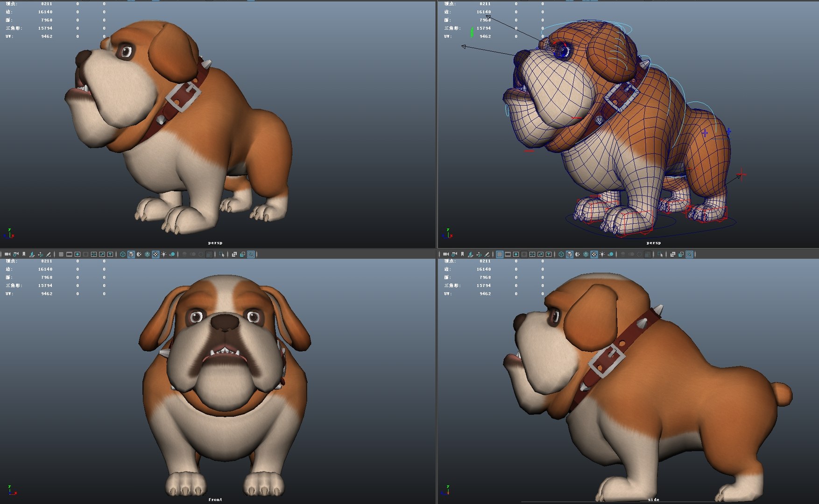Viewport: 819px width, 504px height.
Task: Click vertex count 8211 in front viewport
Action: [x=47, y=261]
